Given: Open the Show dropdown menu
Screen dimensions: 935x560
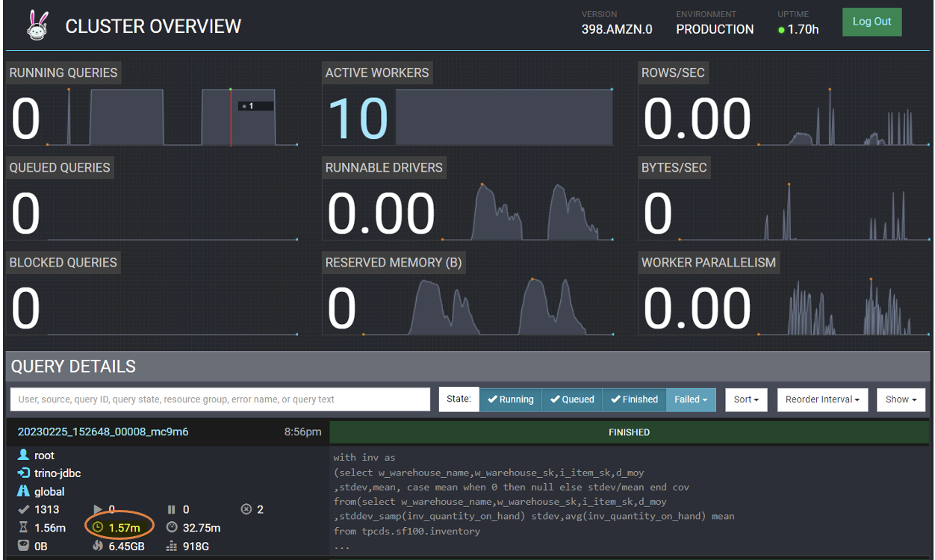Looking at the screenshot, I should pyautogui.click(x=901, y=399).
